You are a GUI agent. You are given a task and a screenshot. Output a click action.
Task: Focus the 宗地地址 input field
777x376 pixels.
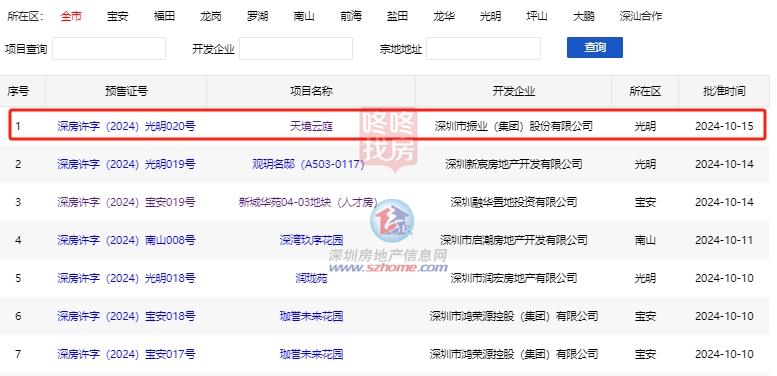click(x=483, y=49)
